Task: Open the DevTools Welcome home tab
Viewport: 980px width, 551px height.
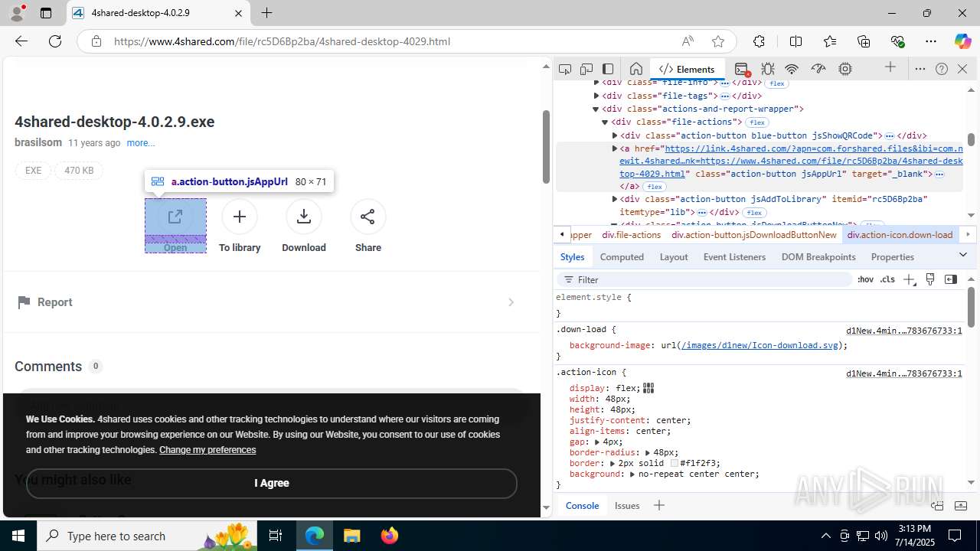Action: tap(635, 69)
